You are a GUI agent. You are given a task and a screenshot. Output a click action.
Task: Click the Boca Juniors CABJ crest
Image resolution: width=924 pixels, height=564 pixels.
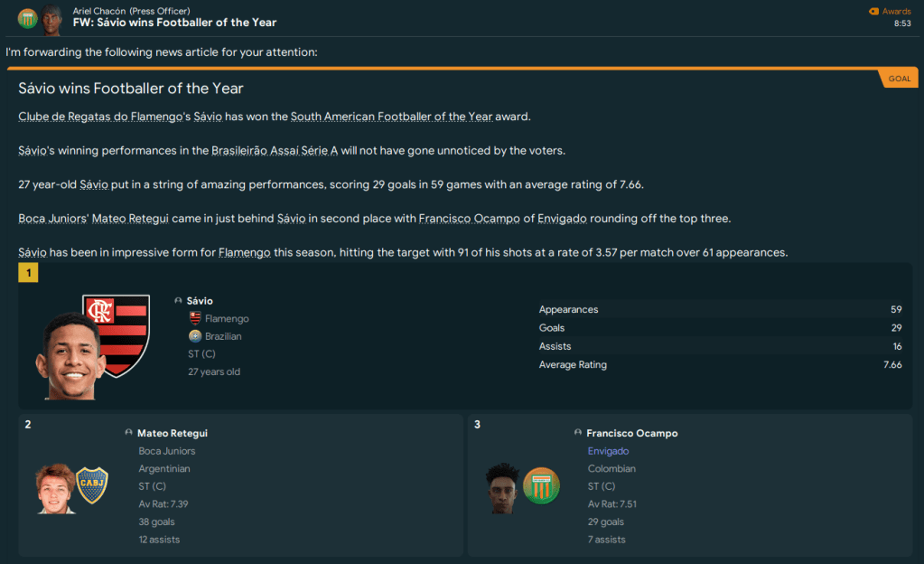[91, 485]
